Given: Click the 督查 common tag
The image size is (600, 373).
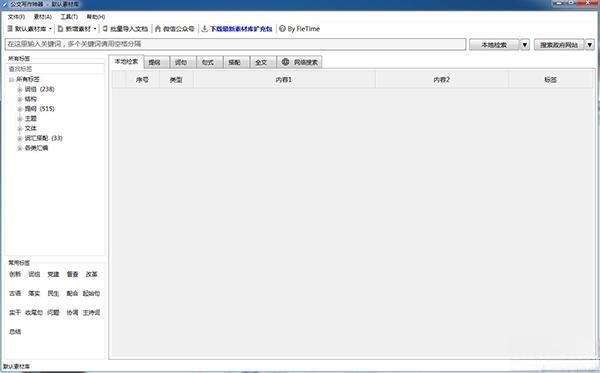Looking at the screenshot, I should 72,274.
